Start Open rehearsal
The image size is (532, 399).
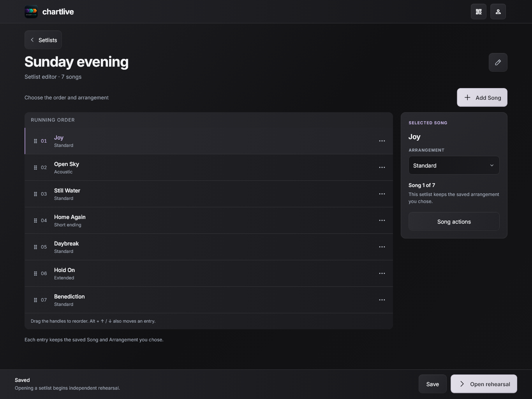(x=484, y=384)
